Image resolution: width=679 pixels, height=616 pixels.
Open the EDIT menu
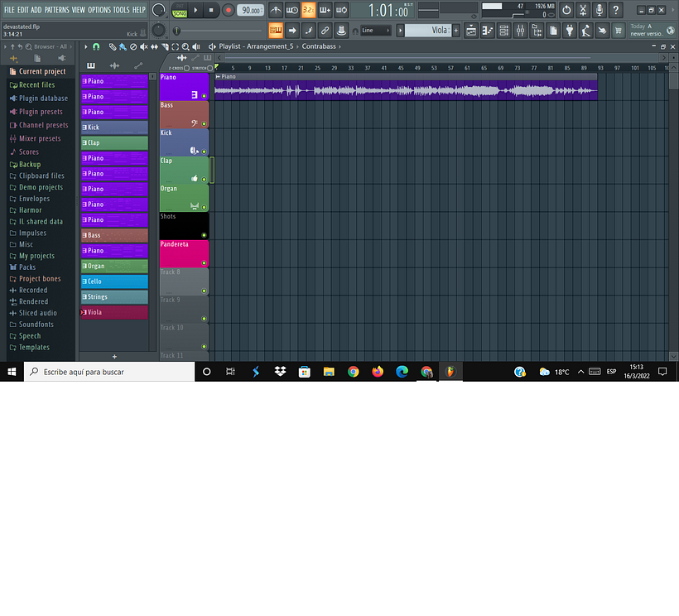[x=22, y=10]
